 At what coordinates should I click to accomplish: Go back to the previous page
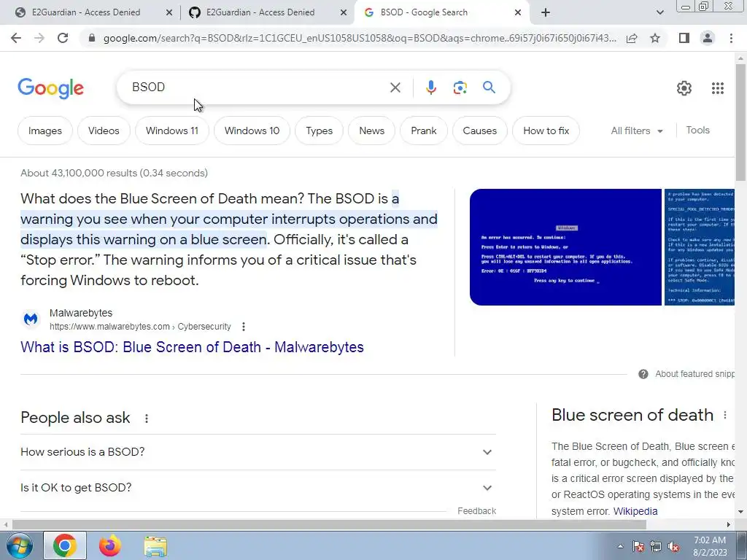coord(16,38)
